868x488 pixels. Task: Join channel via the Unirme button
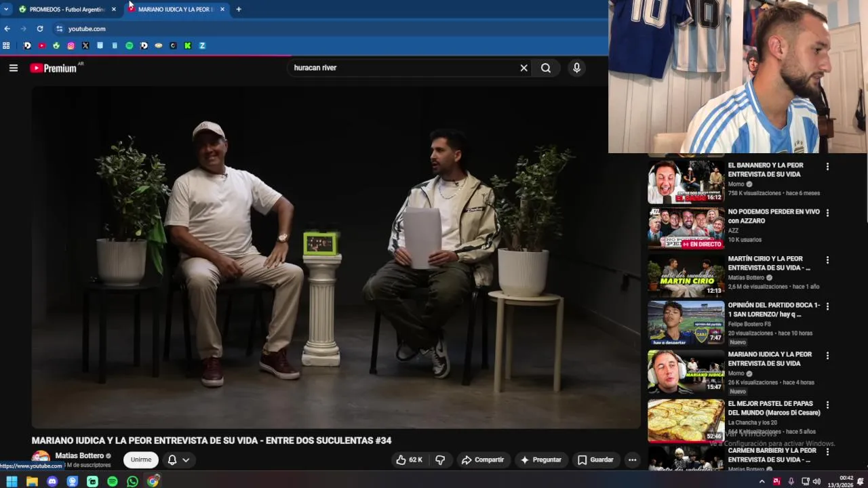[x=141, y=460]
